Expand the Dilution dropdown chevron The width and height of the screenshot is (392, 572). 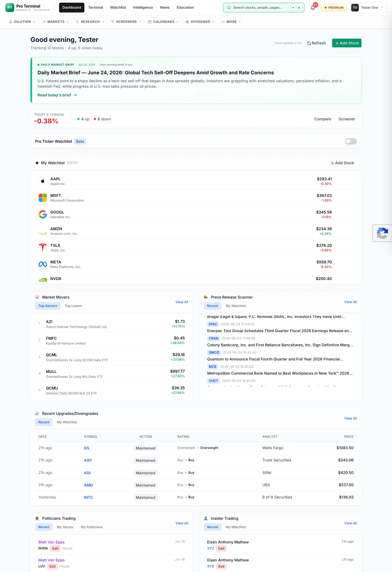tap(34, 22)
